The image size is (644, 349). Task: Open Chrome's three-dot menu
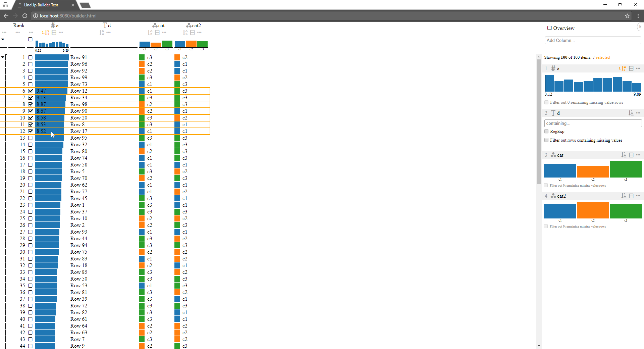coord(638,16)
